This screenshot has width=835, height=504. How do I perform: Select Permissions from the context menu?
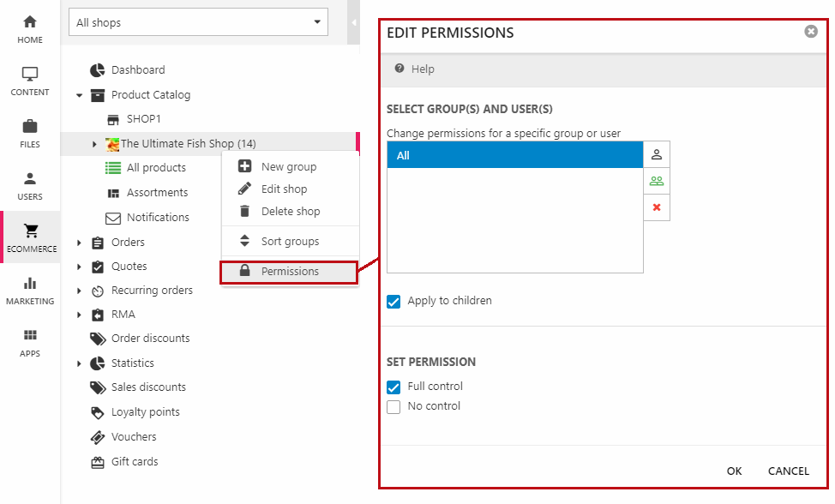tap(290, 272)
